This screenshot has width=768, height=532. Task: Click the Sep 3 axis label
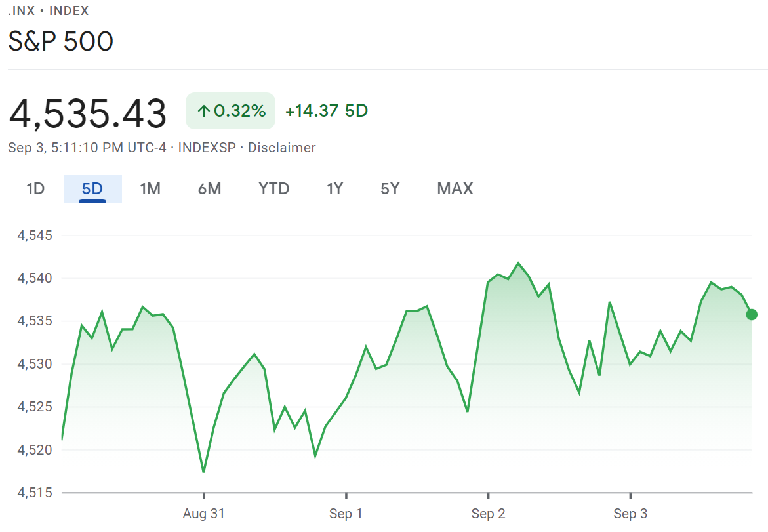(630, 514)
